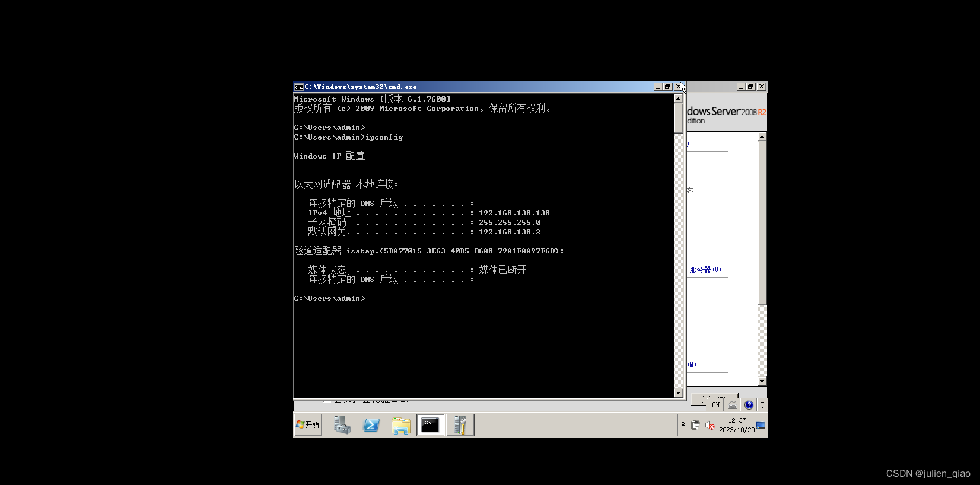Open language bar help question mark
Screen dimensions: 980x485
[749, 405]
